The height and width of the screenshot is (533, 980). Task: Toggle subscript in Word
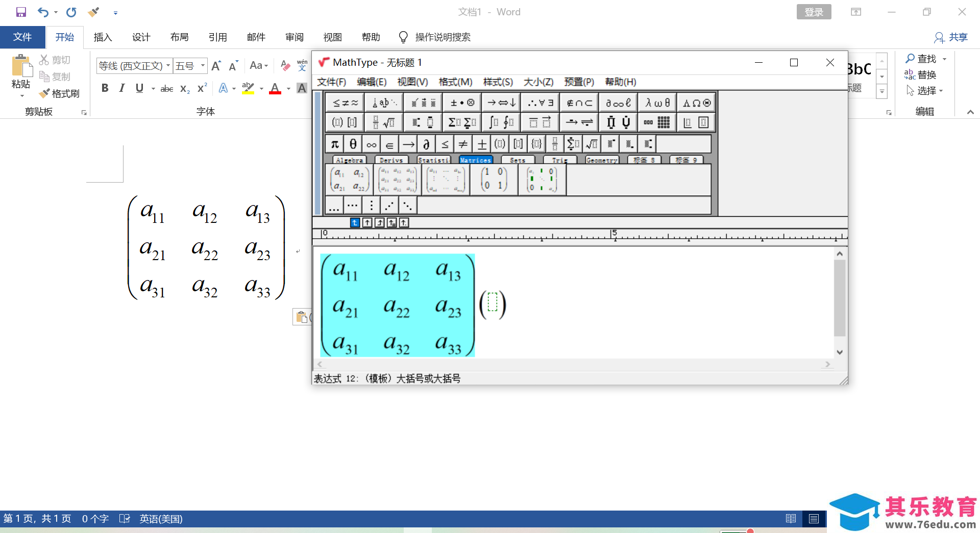click(x=185, y=88)
